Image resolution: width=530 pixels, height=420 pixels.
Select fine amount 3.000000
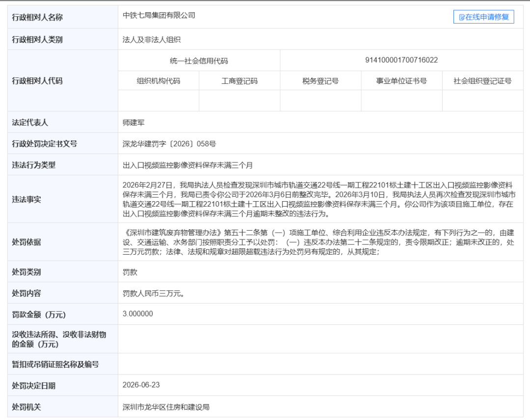tap(137, 314)
